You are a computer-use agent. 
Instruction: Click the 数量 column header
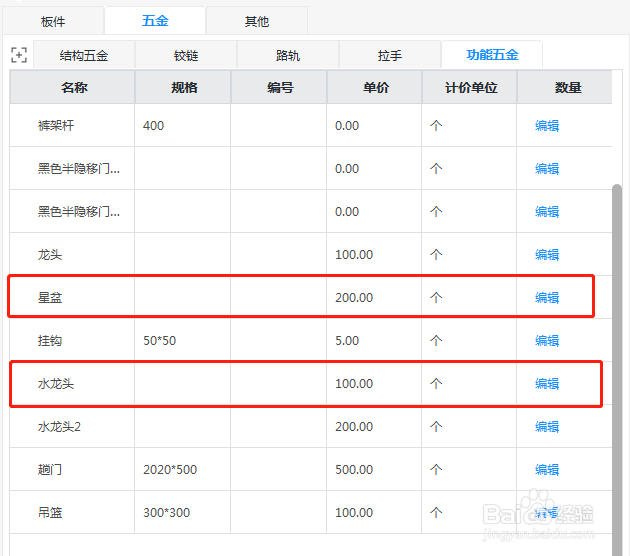(x=567, y=87)
